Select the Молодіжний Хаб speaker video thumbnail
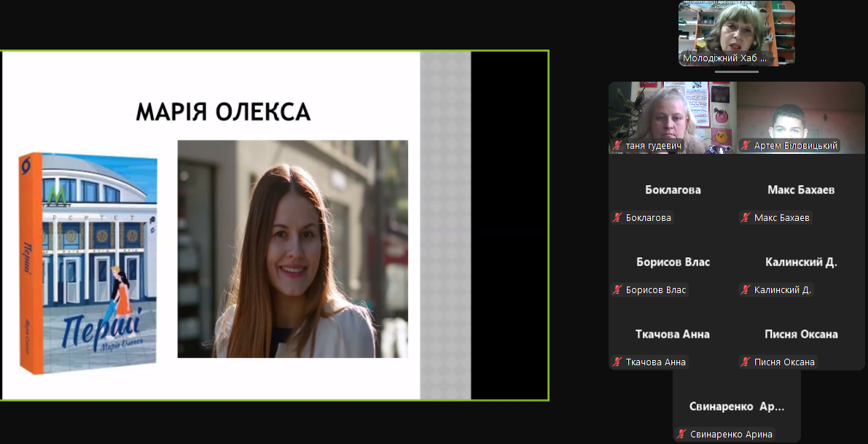Viewport: 868px width, 444px height. point(737,34)
